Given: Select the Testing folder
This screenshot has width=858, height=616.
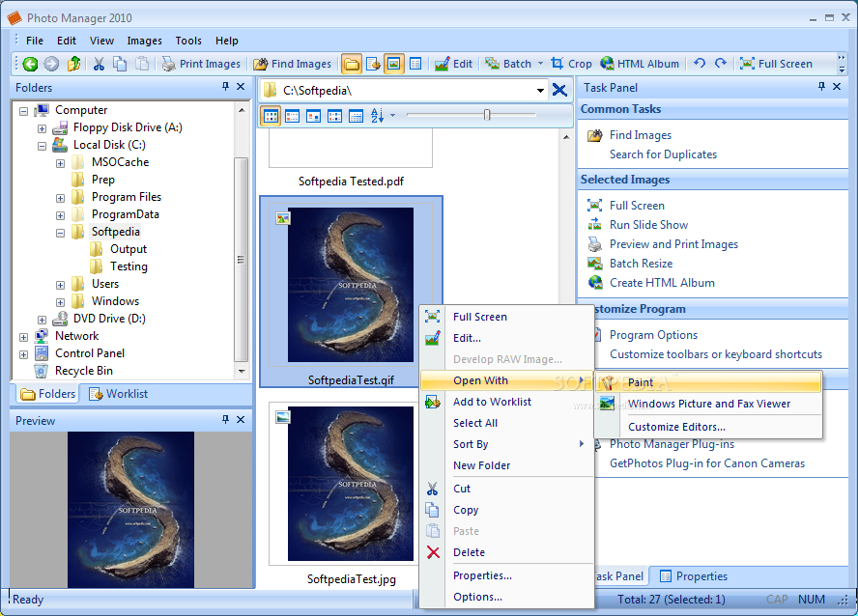Looking at the screenshot, I should (129, 266).
